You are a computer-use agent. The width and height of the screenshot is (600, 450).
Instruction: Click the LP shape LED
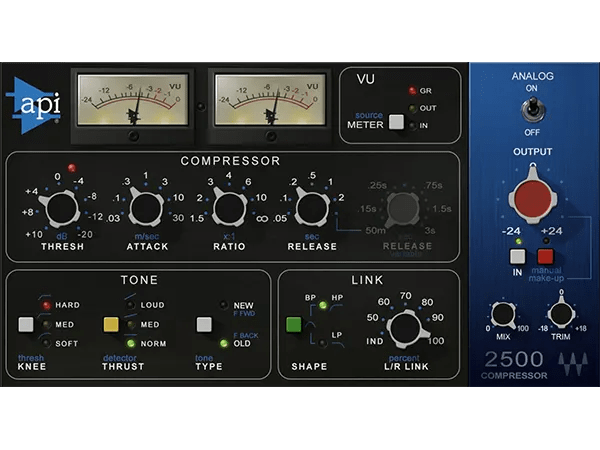[323, 343]
